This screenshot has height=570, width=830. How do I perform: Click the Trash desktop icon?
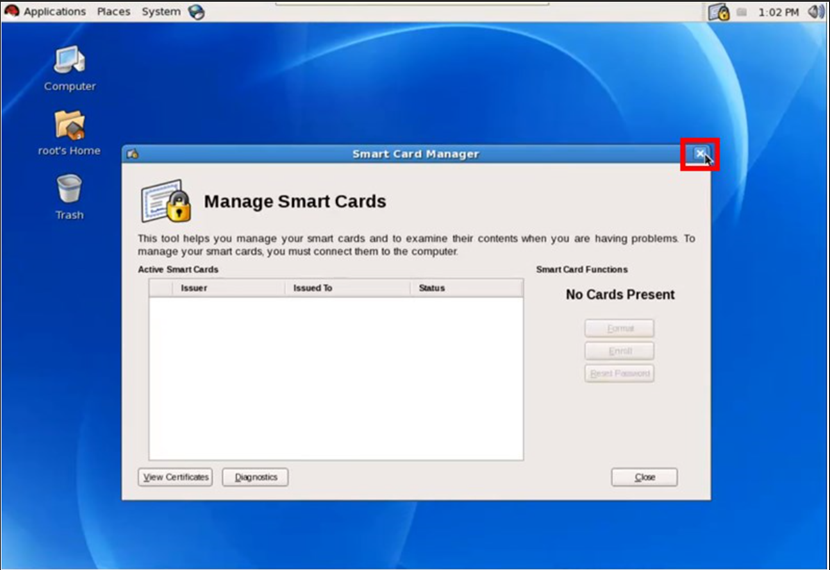[69, 190]
